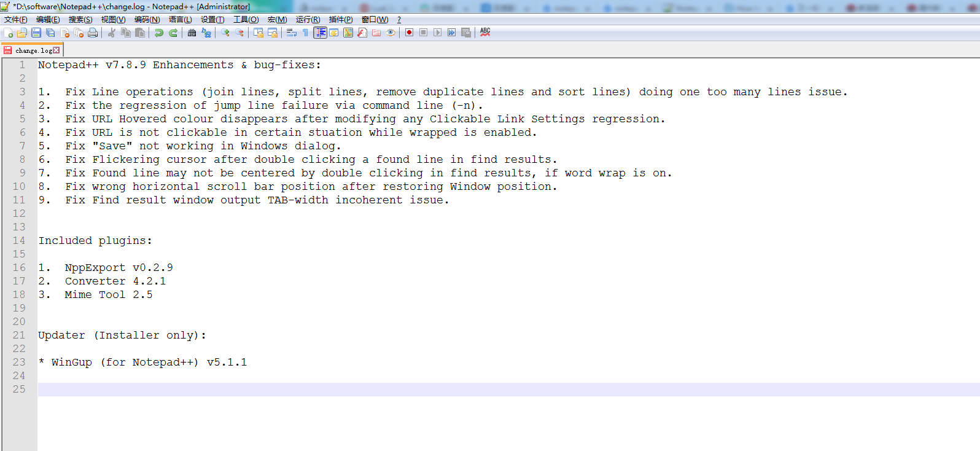Toggle Show All Characters pilcrow icon

tap(306, 33)
